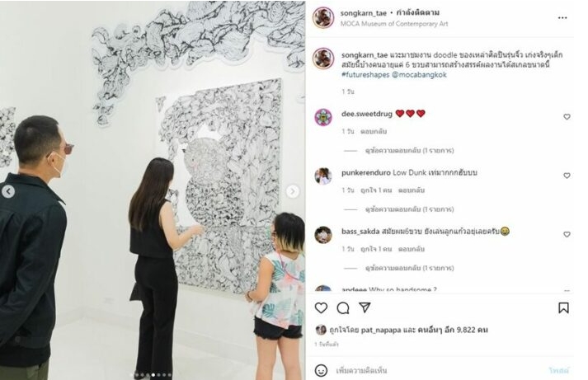Share post via paper plane icon
The image size is (588, 380).
[x=365, y=307]
